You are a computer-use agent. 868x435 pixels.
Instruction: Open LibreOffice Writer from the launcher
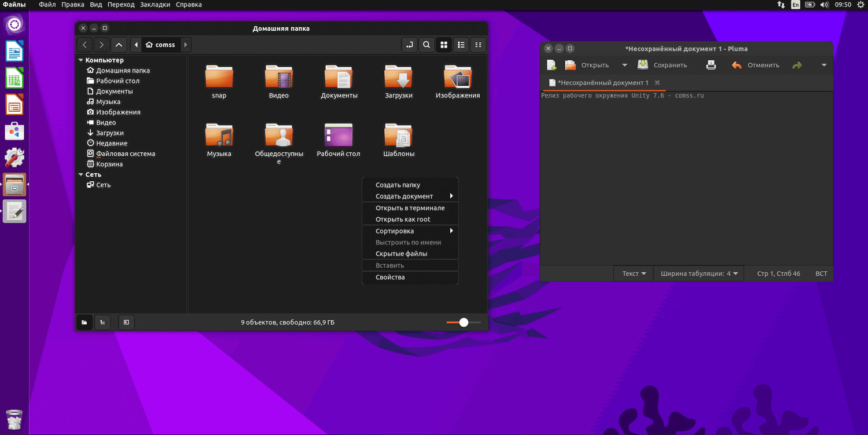pos(14,52)
